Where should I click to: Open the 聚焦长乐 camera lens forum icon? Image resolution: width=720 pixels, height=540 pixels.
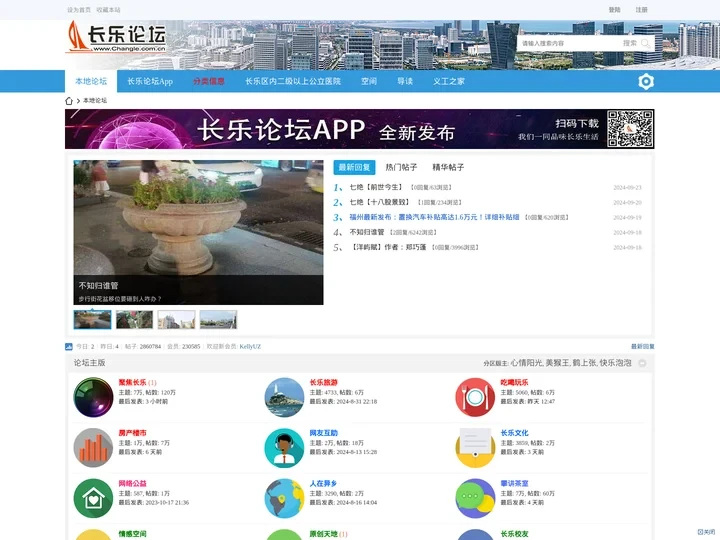tap(93, 397)
